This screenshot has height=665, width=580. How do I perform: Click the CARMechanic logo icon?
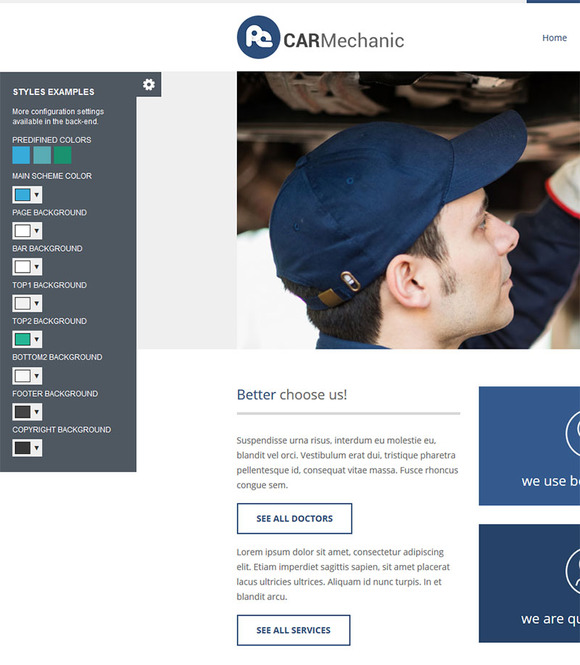coord(258,37)
